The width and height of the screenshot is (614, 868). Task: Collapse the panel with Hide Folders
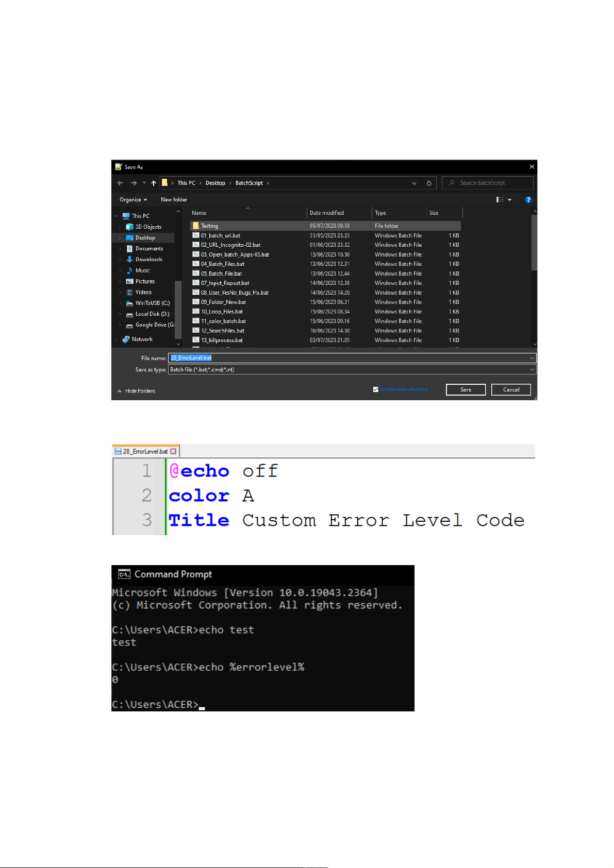136,391
